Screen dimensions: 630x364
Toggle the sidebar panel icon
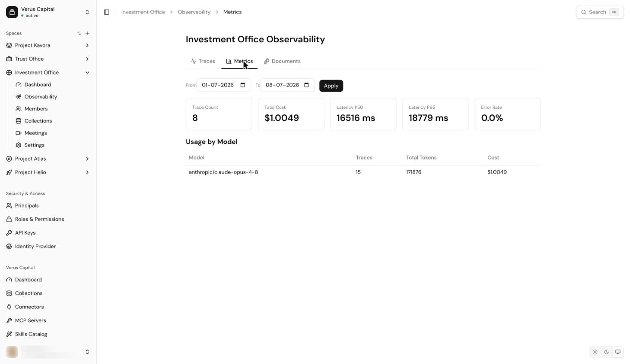(107, 12)
